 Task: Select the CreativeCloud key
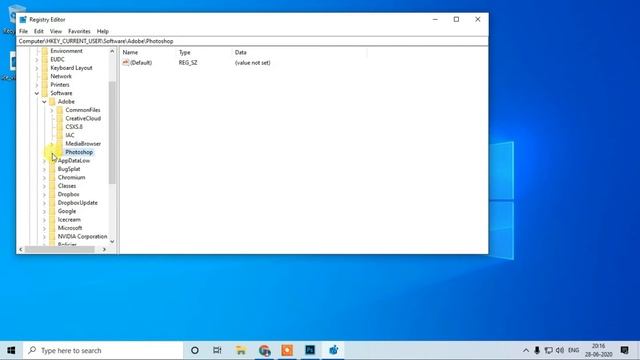[x=83, y=118]
